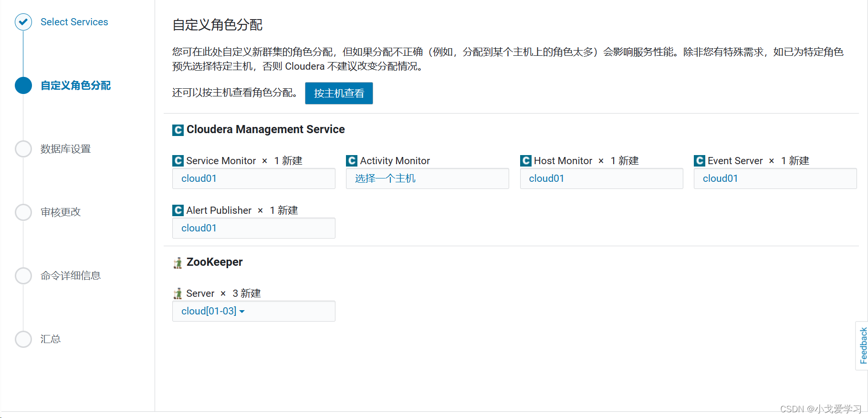
Task: Click the ZooKeeper section heading
Action: click(214, 262)
